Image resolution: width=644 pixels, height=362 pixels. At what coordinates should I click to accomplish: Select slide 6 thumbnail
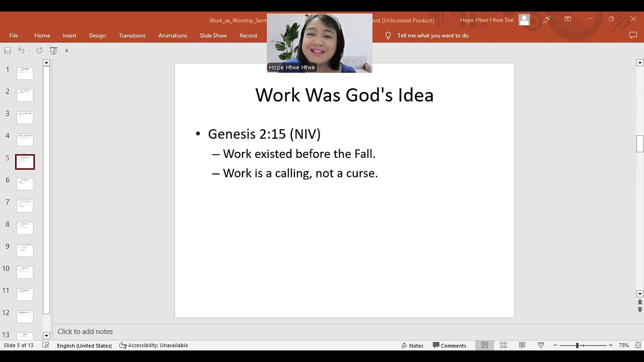[25, 184]
